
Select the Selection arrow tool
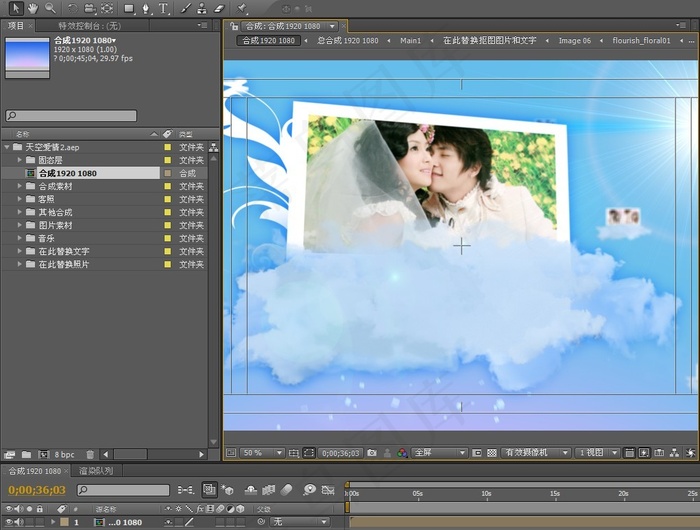pos(16,8)
